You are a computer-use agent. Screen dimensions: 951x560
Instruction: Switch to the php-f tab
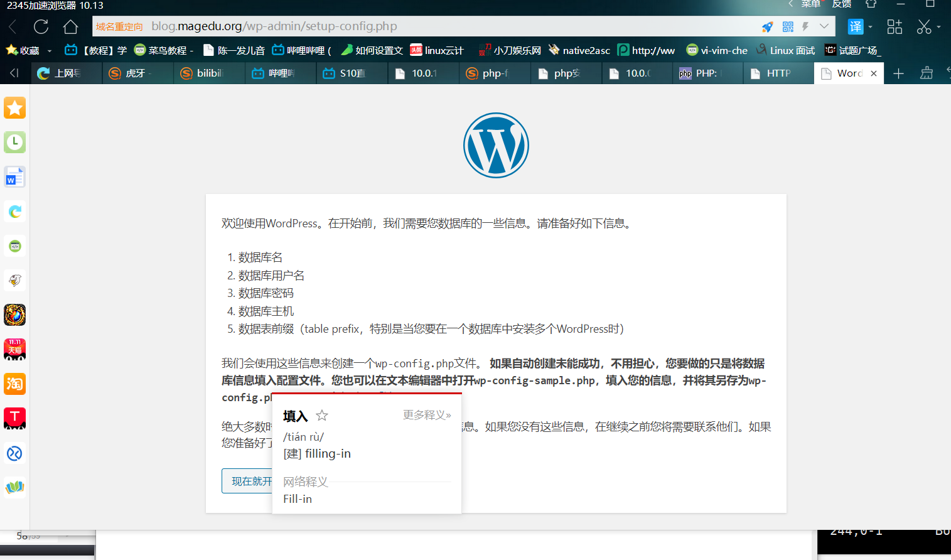pyautogui.click(x=495, y=73)
